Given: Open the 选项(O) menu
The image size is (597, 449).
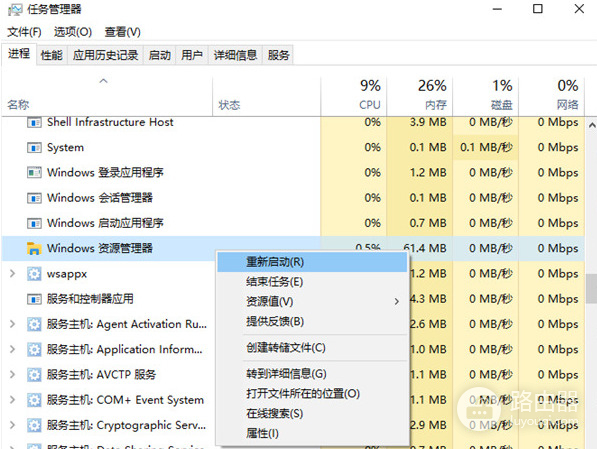Looking at the screenshot, I should [73, 32].
